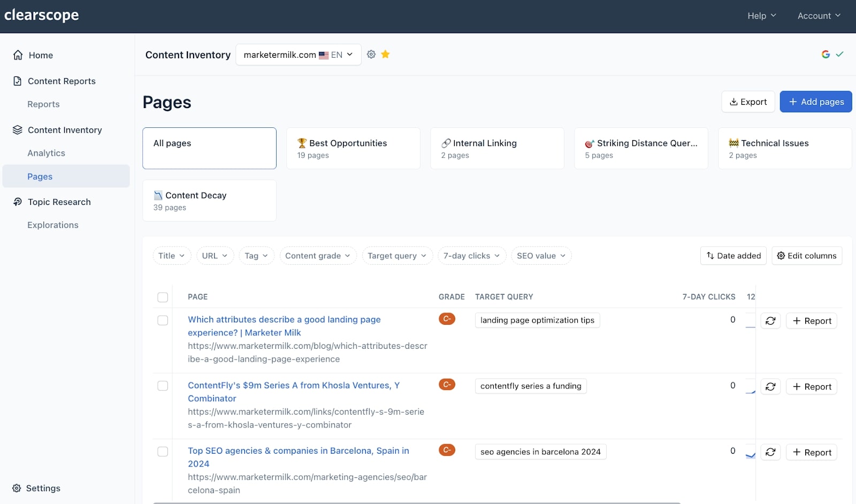
Task: Edit target query contentfly series a funding
Action: (x=531, y=386)
